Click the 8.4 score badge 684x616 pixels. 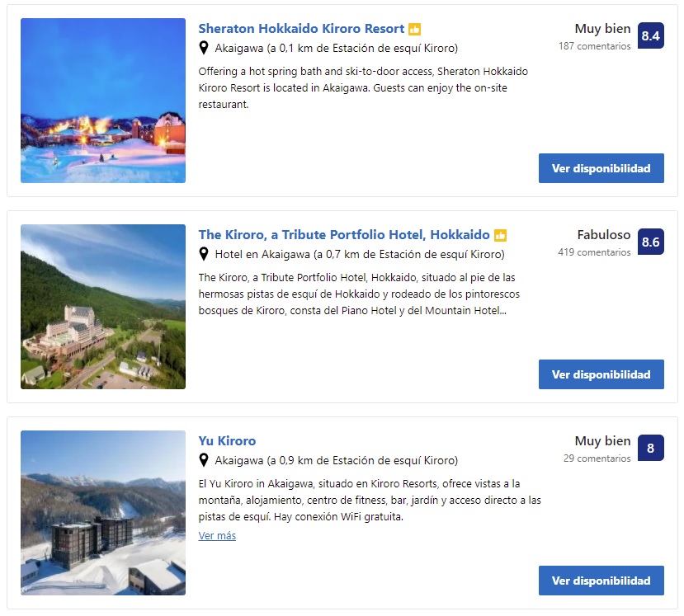click(651, 36)
